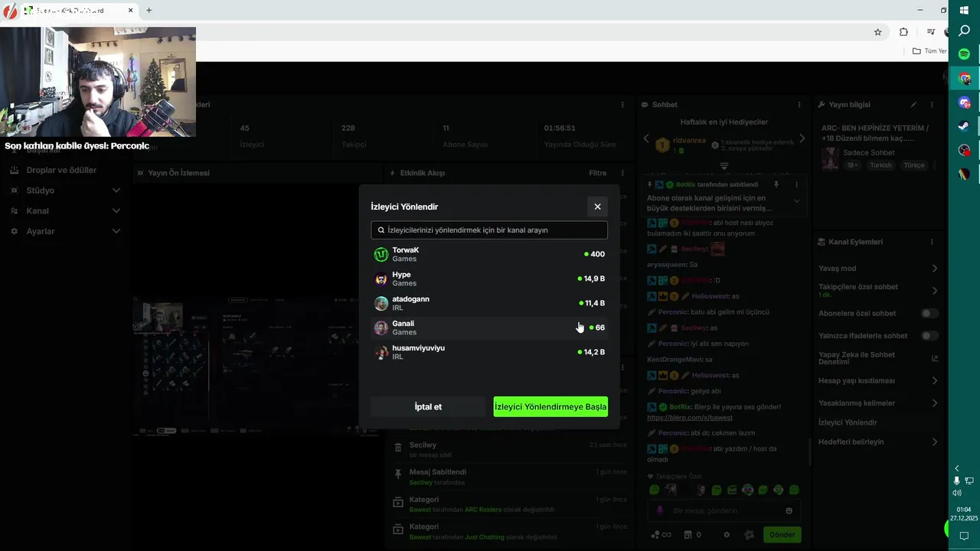The width and height of the screenshot is (980, 551).
Task: Open Yapay Zeka ile Sohbet Denetimi link icon
Action: (934, 358)
